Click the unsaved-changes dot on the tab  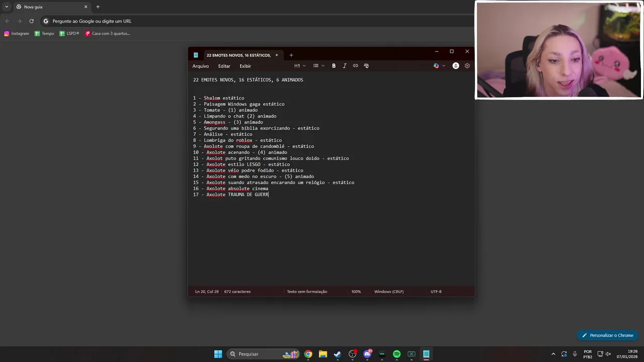click(276, 55)
